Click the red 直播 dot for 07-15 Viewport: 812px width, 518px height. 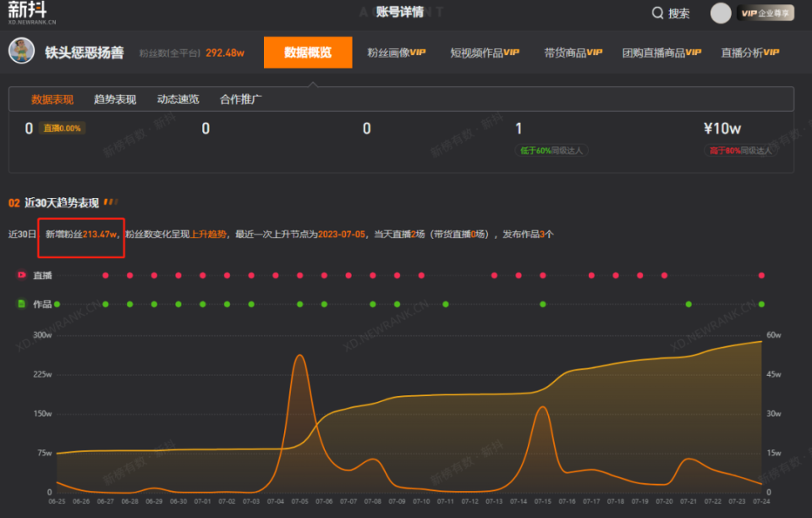click(543, 276)
